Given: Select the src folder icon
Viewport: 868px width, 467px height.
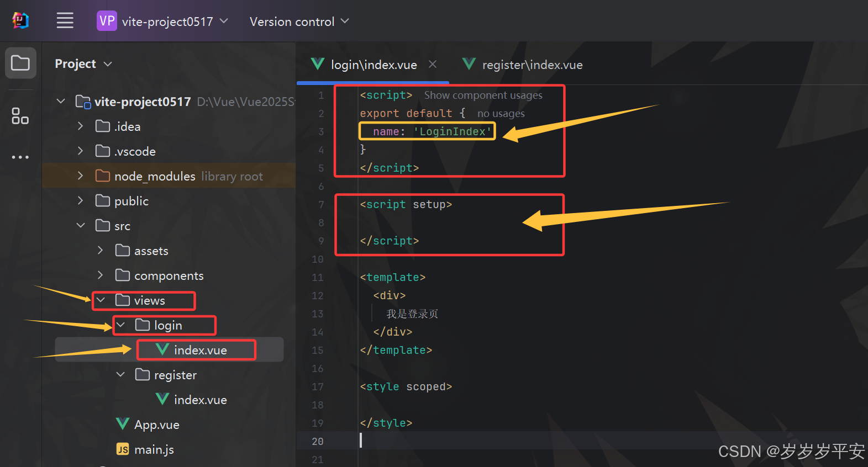Looking at the screenshot, I should pos(103,225).
